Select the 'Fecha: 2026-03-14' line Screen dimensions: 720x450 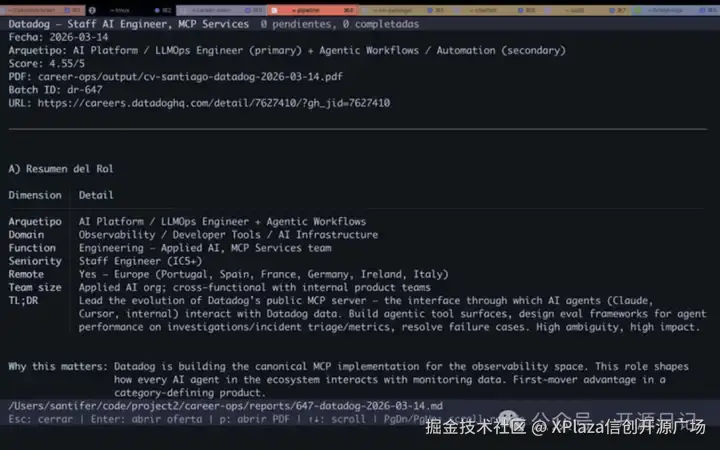coord(58,37)
